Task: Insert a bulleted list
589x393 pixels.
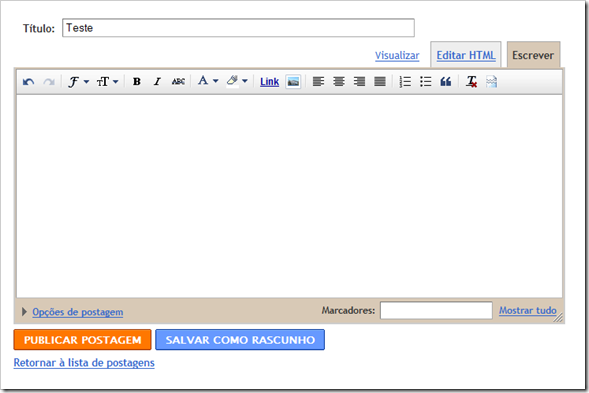Action: tap(426, 82)
